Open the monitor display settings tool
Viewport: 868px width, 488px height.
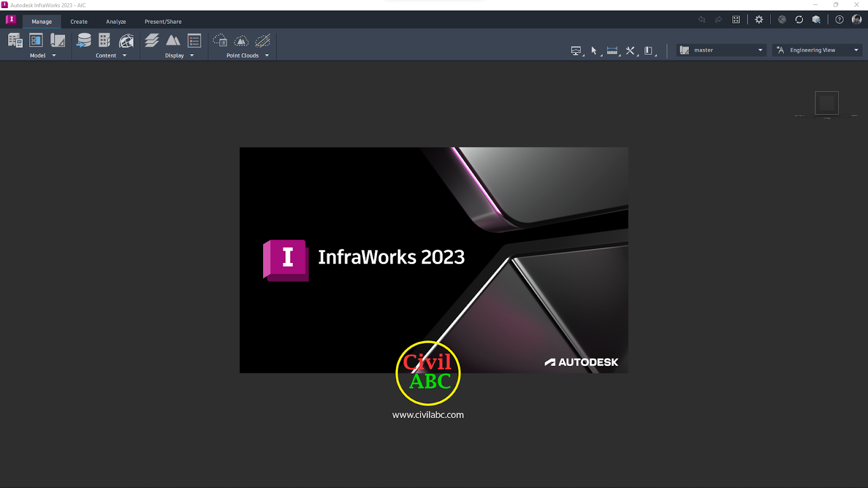(x=576, y=50)
